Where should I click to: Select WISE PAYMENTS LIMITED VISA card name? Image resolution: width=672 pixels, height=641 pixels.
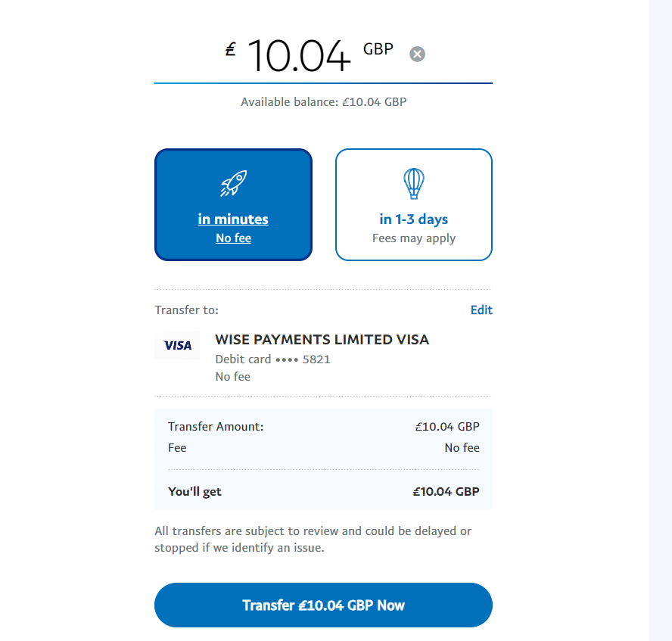322,339
